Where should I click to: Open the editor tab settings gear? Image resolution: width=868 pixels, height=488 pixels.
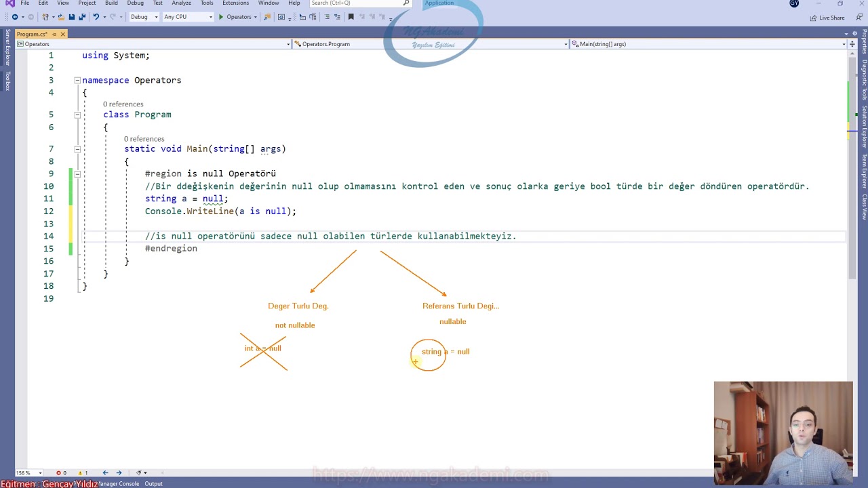(855, 34)
